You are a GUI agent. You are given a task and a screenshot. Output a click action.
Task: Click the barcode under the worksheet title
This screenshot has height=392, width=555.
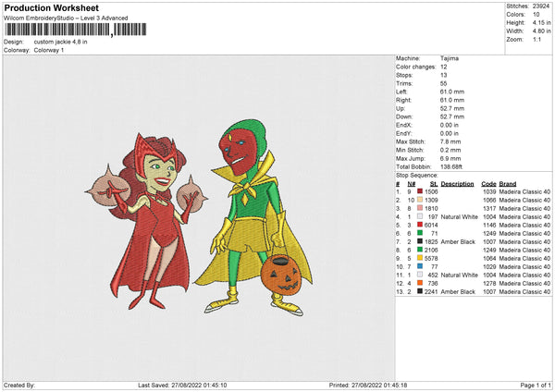pyautogui.click(x=55, y=30)
